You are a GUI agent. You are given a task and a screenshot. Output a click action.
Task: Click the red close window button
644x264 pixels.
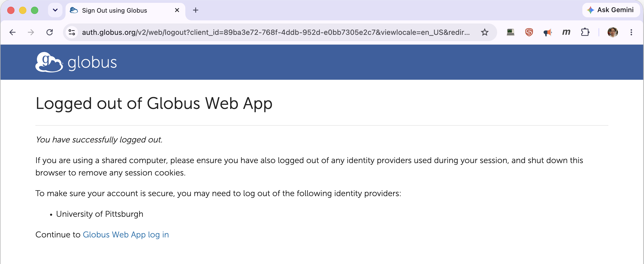11,10
